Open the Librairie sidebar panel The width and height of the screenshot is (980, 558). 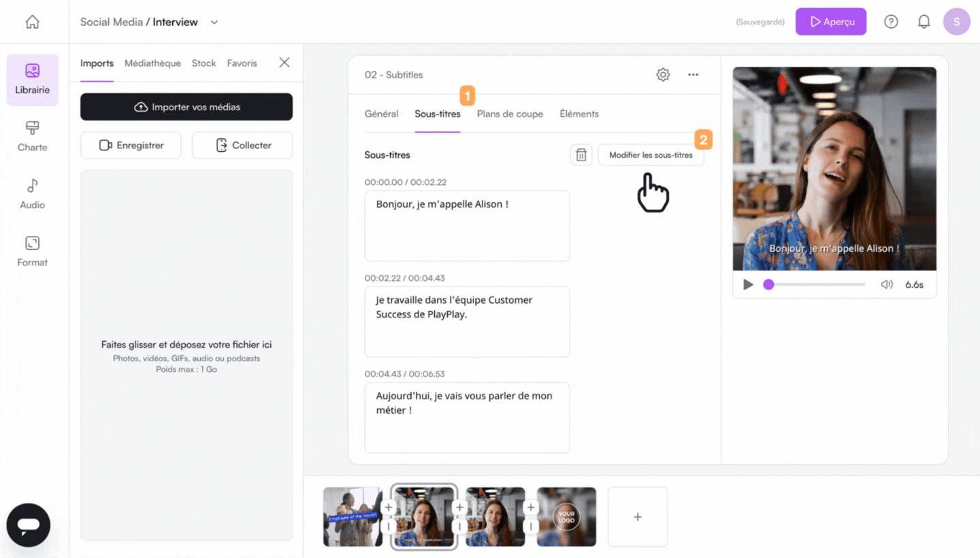point(32,80)
